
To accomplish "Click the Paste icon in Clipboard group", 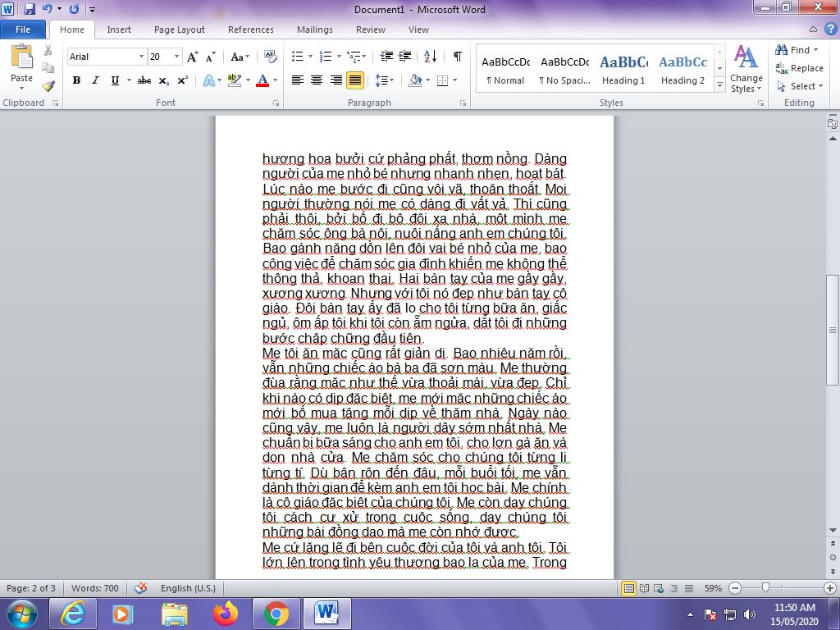I will click(x=21, y=57).
